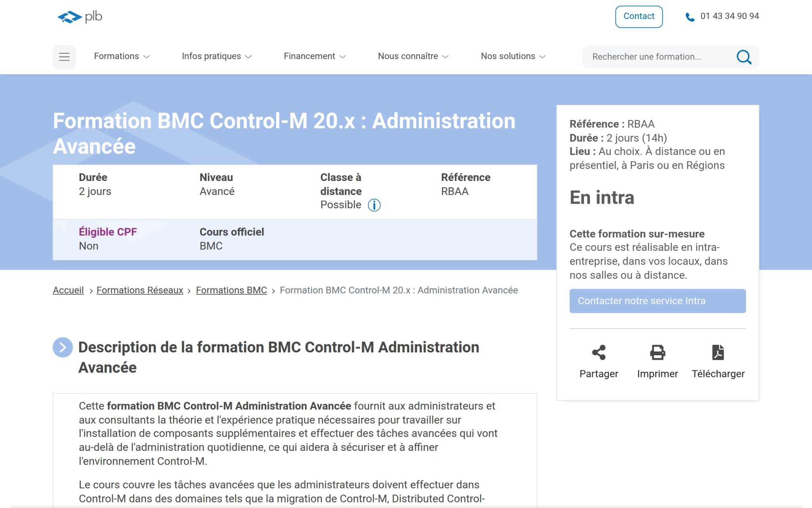Image resolution: width=812 pixels, height=508 pixels.
Task: Expand the Nos solutions menu
Action: pyautogui.click(x=513, y=56)
